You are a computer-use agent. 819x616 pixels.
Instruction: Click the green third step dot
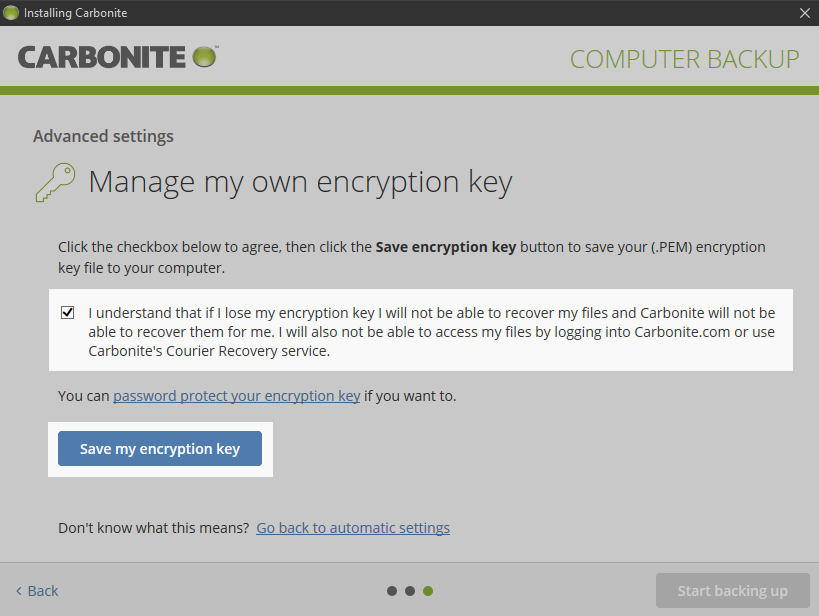(428, 591)
